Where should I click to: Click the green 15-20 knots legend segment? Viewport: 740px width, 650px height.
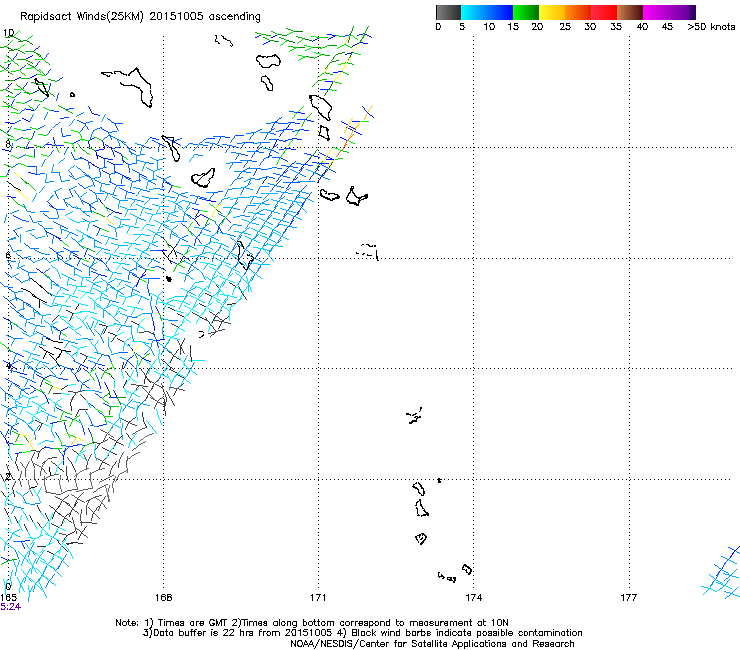[x=526, y=12]
